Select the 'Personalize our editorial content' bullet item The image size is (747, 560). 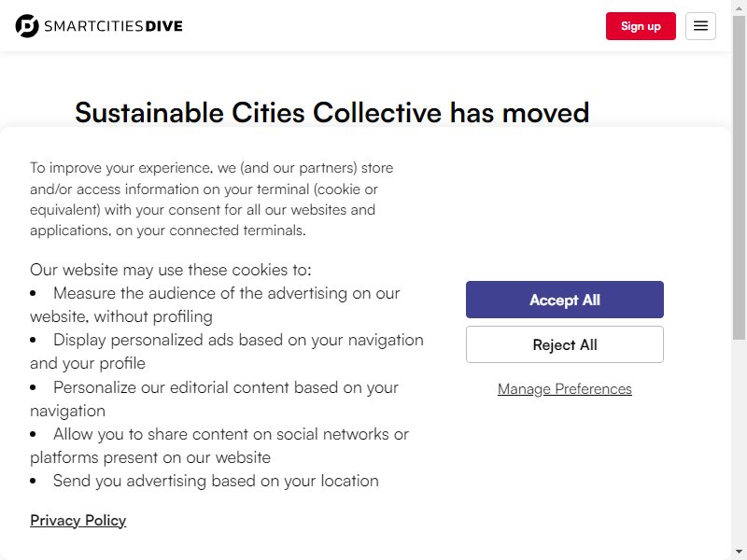[x=215, y=399]
